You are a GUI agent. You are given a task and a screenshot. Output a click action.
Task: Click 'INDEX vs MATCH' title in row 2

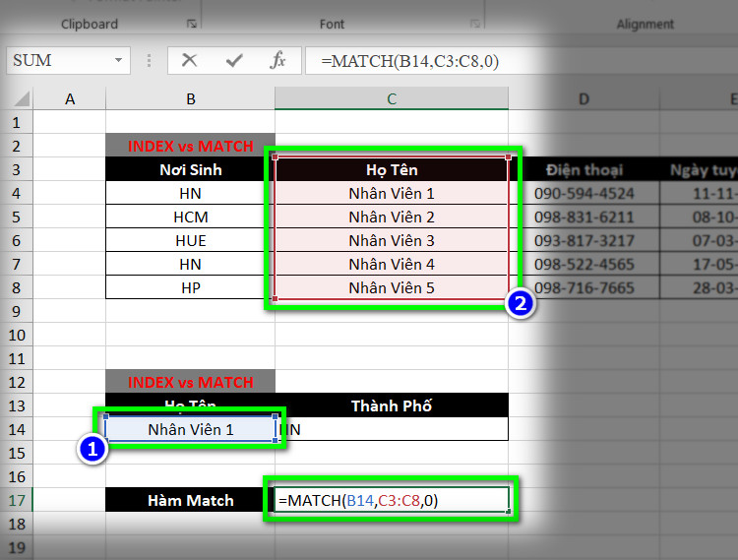coord(191,146)
